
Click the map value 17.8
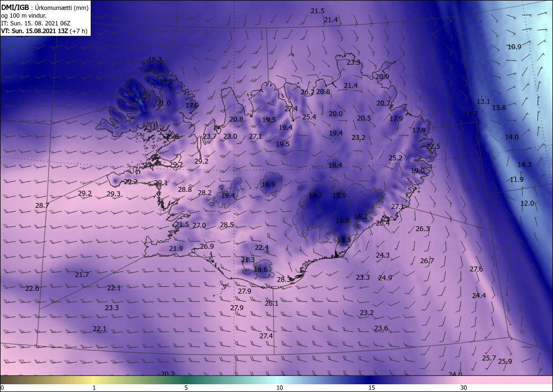[419, 130]
